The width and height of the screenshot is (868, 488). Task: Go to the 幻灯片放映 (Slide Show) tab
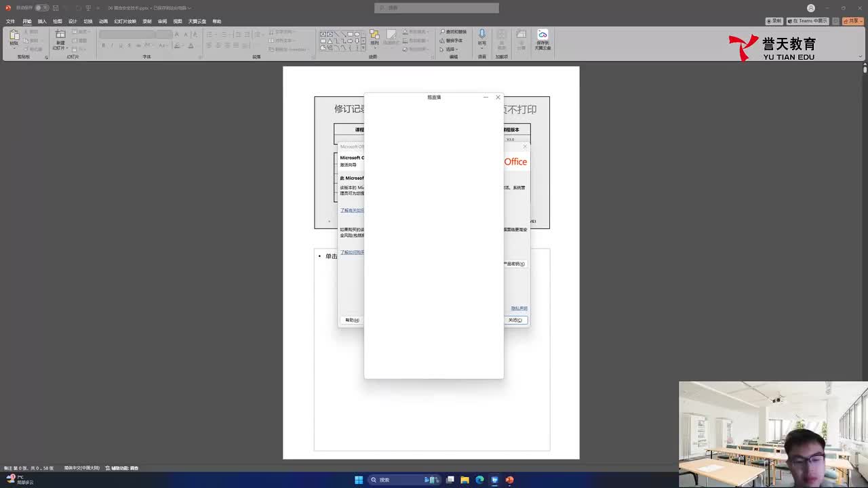[125, 22]
